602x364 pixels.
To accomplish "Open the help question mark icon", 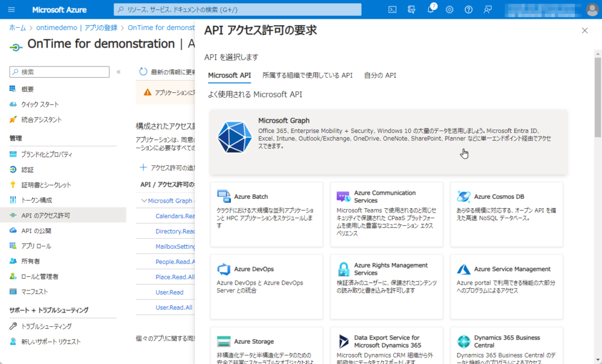I will click(x=469, y=9).
